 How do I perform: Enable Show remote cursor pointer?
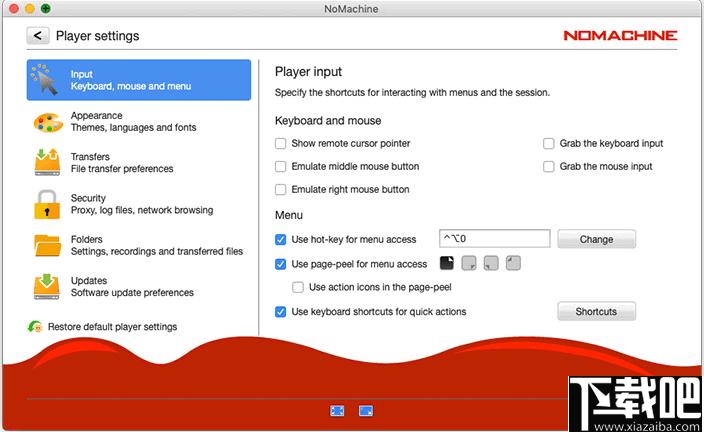(x=281, y=143)
